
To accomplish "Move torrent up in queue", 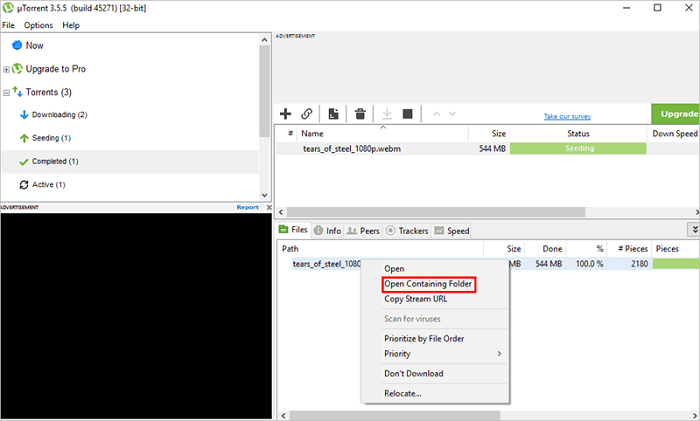I will click(436, 114).
